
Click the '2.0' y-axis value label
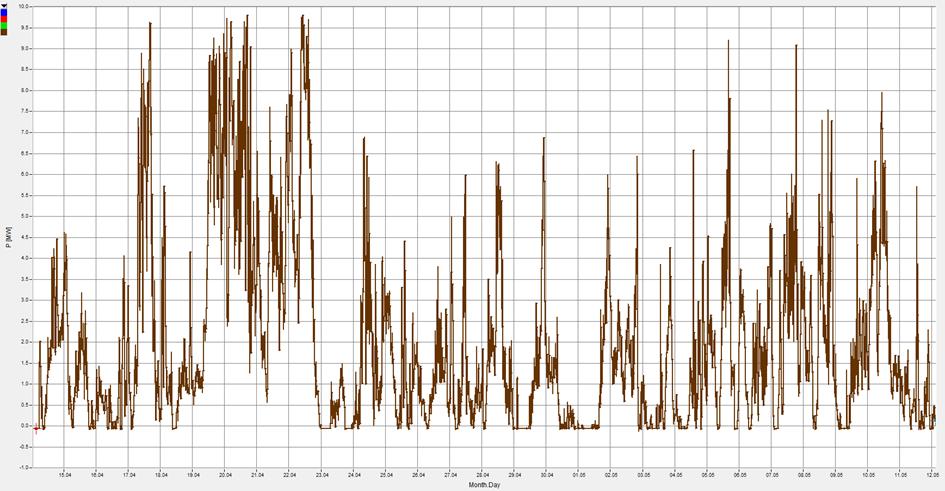click(x=25, y=342)
